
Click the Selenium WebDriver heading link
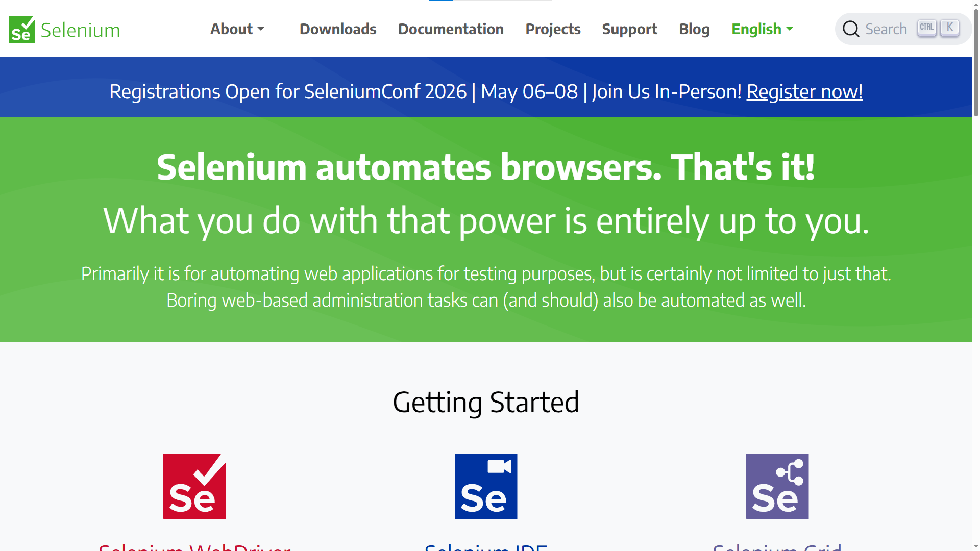[x=194, y=547]
